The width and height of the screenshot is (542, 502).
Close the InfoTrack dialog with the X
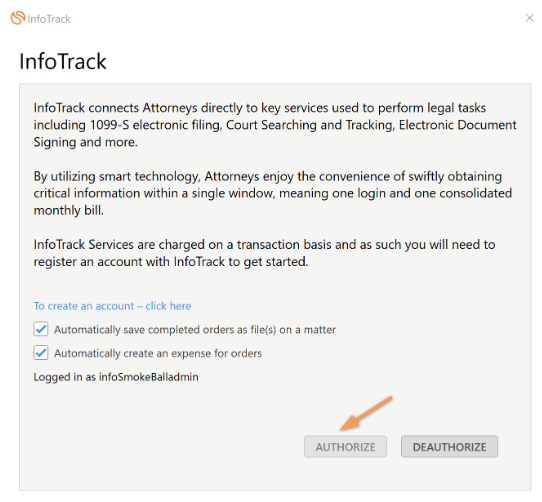click(x=529, y=18)
